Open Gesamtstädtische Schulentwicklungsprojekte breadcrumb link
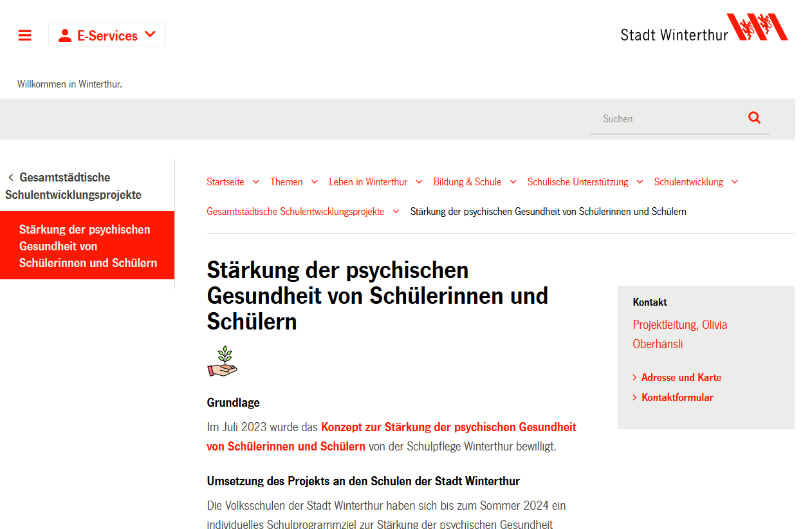Image resolution: width=812 pixels, height=529 pixels. point(295,212)
